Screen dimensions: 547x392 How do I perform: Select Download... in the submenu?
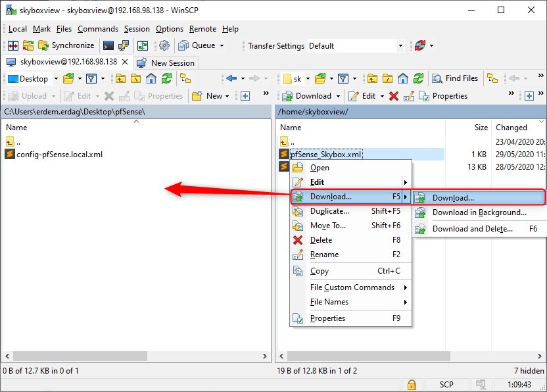[x=479, y=198]
